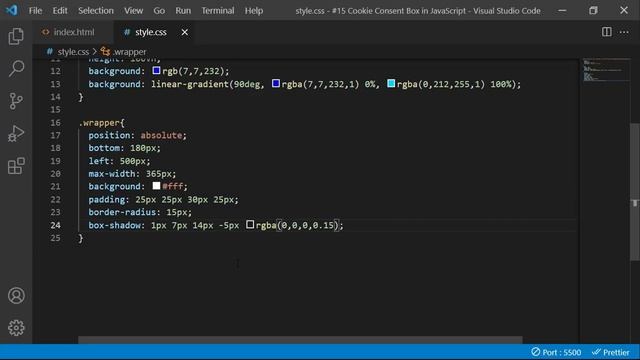
Task: Open the File menu
Action: pos(35,11)
